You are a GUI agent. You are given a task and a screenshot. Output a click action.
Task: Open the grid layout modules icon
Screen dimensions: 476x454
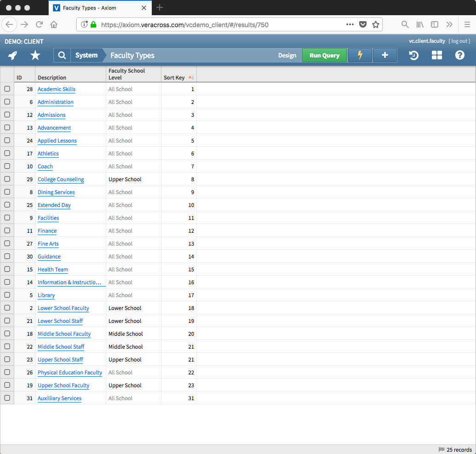tap(437, 56)
